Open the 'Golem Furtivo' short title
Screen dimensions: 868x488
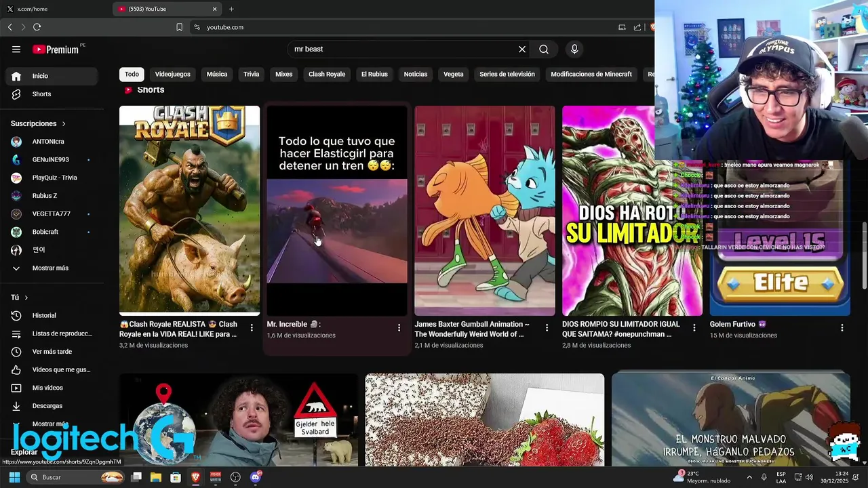pos(738,325)
